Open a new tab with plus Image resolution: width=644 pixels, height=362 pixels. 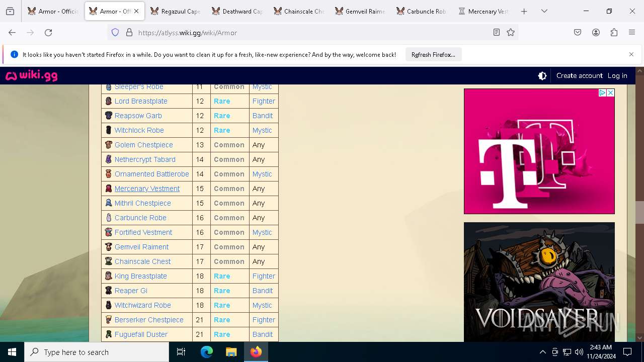(x=524, y=11)
